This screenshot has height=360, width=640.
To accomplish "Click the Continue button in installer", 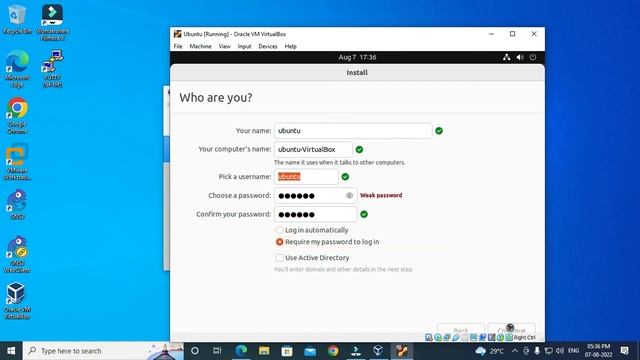I will pyautogui.click(x=511, y=330).
